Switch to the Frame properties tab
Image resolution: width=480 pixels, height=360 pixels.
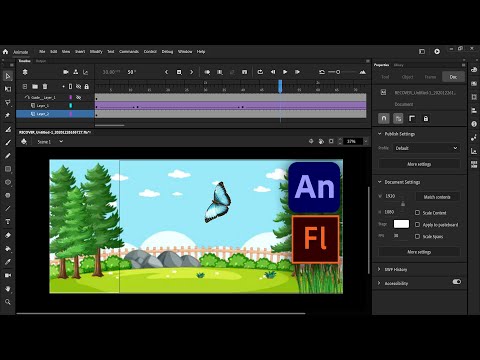(x=430, y=77)
